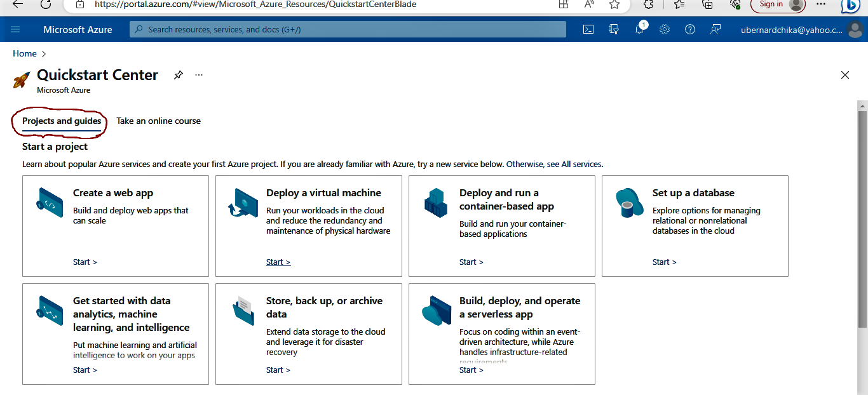The height and width of the screenshot is (395, 868).
Task: Reload the page with the refresh icon
Action: pos(46,4)
